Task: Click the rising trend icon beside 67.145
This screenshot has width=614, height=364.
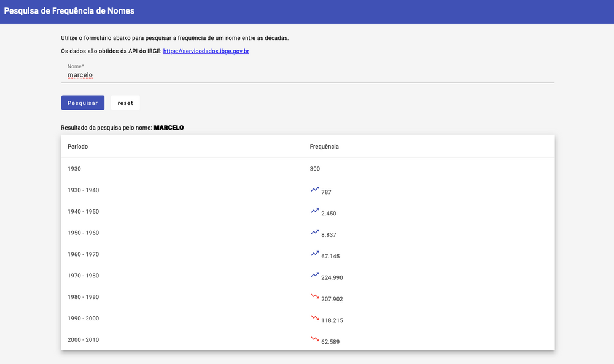Action: coord(315,254)
